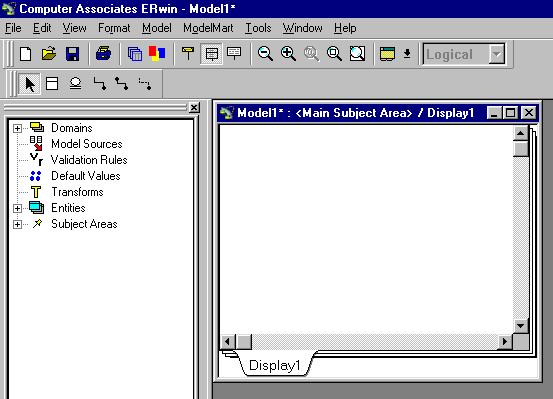The height and width of the screenshot is (399, 553).
Task: Select Default Values in the tree
Action: coord(86,176)
